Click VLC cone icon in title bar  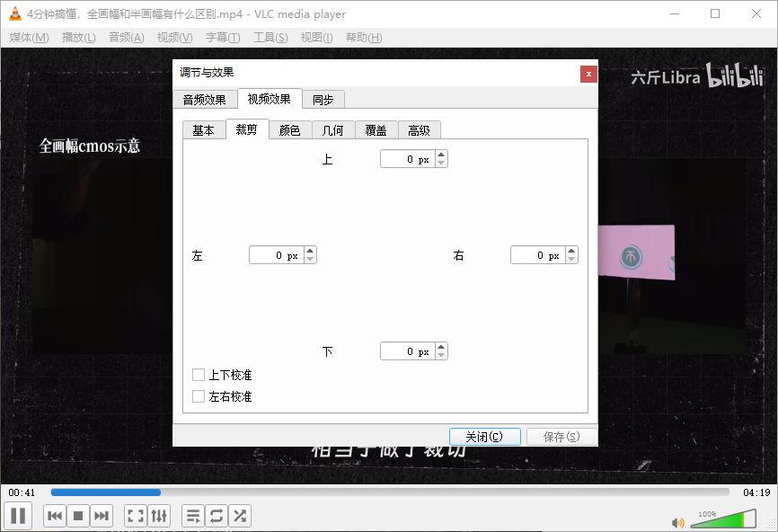[15, 13]
